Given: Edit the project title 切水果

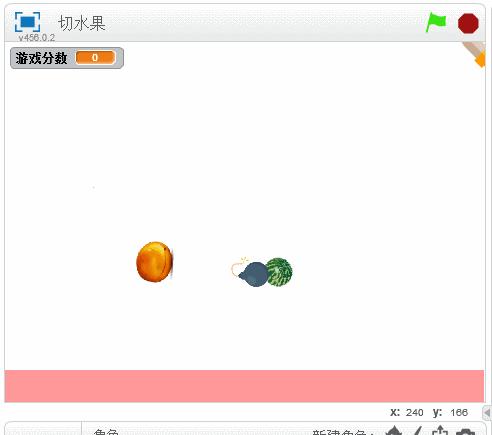Looking at the screenshot, I should (x=82, y=23).
